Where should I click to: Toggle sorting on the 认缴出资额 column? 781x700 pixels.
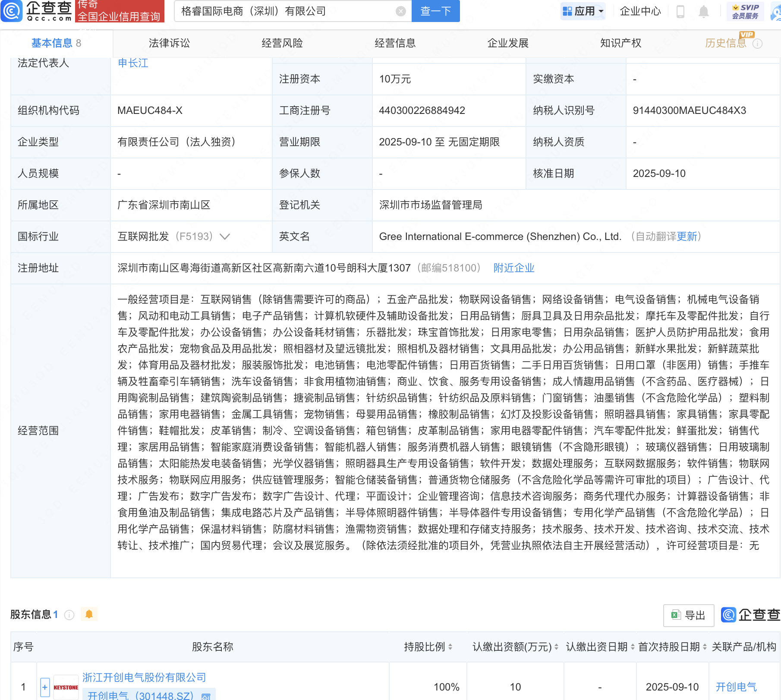(557, 647)
